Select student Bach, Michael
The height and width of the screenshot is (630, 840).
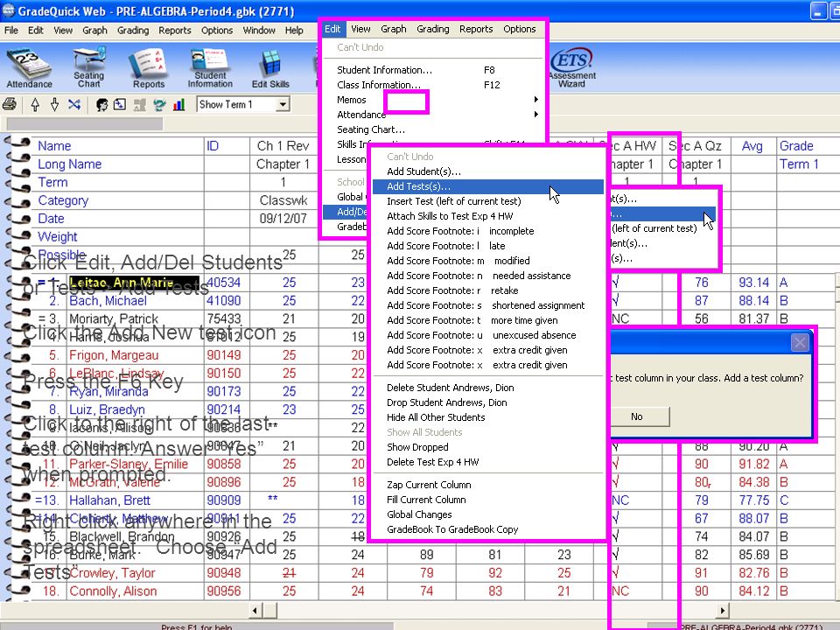(x=108, y=300)
